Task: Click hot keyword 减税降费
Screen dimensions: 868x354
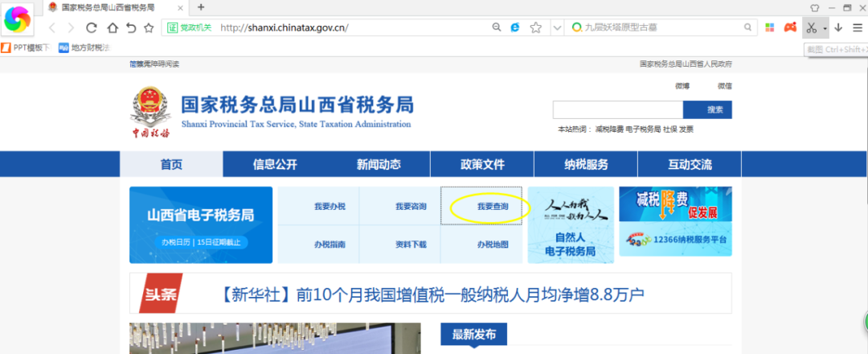Action: [609, 129]
